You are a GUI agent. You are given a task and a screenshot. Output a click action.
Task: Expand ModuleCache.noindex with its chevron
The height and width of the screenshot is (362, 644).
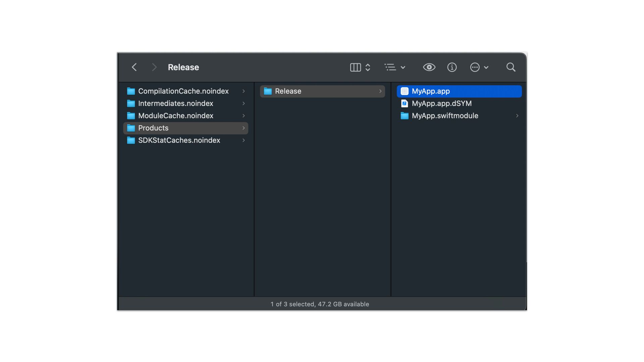pyautogui.click(x=244, y=116)
